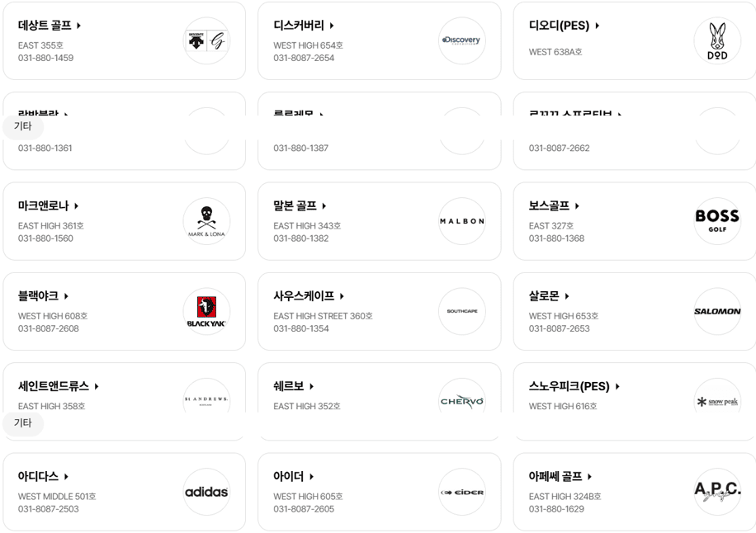
Task: Click the DOD rabbit logo
Action: pos(717,41)
